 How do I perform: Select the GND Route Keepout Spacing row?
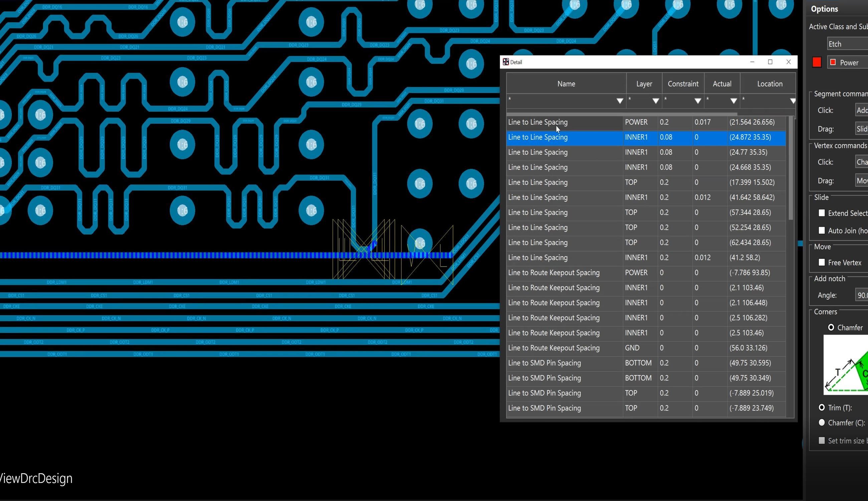646,348
